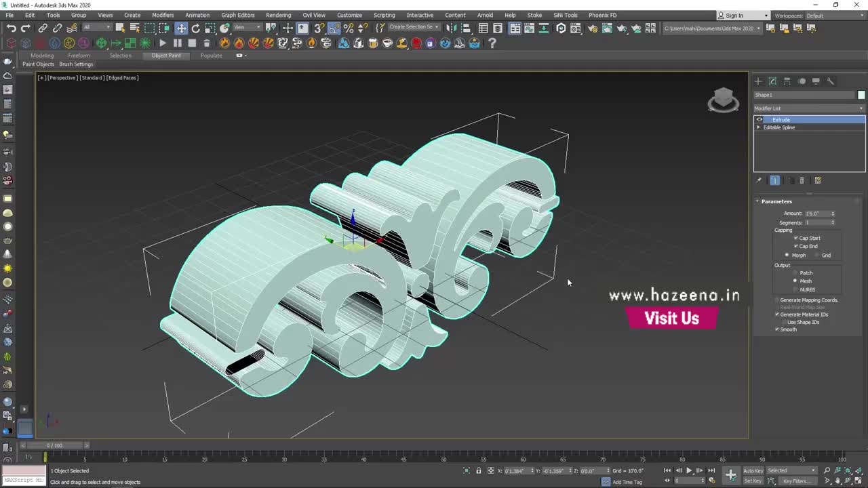
Task: Uncheck the Cap Start checkbox
Action: pos(796,238)
